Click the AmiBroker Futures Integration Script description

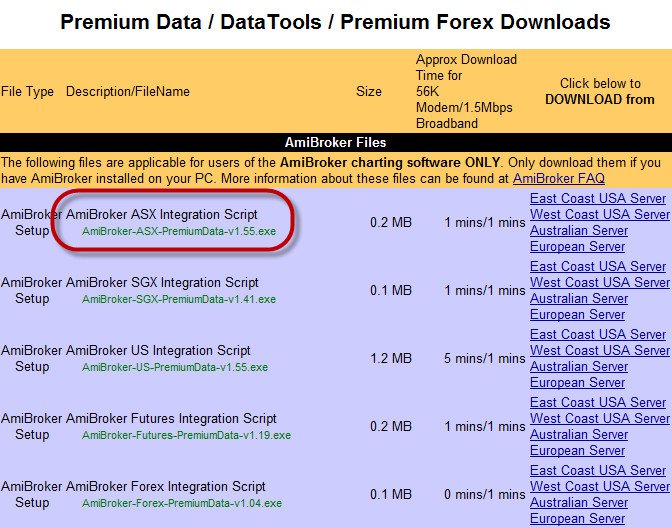coord(171,418)
